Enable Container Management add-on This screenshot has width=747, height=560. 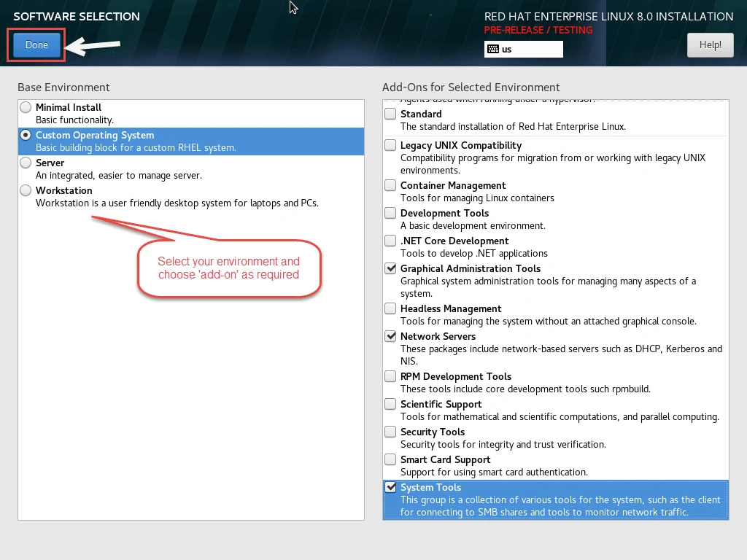click(x=391, y=185)
